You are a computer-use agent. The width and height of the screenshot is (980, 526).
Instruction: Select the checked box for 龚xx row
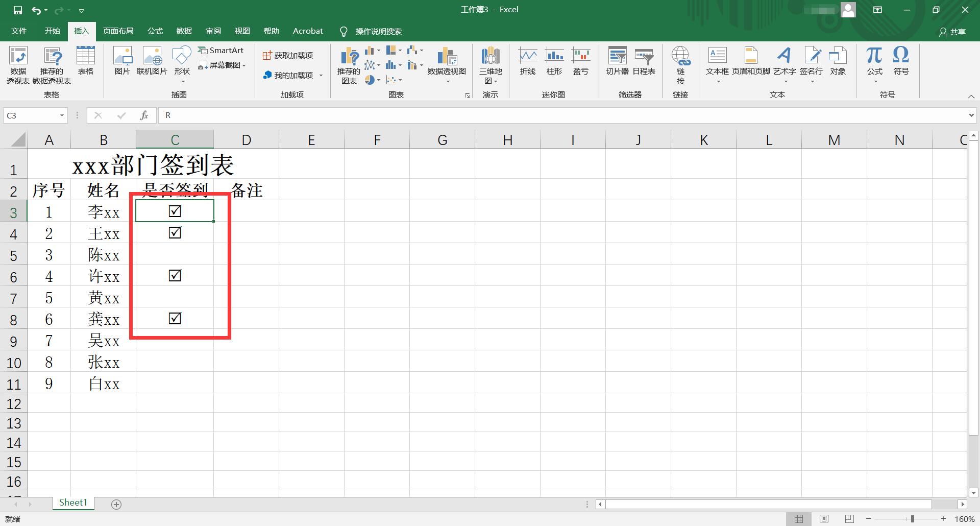coord(175,319)
